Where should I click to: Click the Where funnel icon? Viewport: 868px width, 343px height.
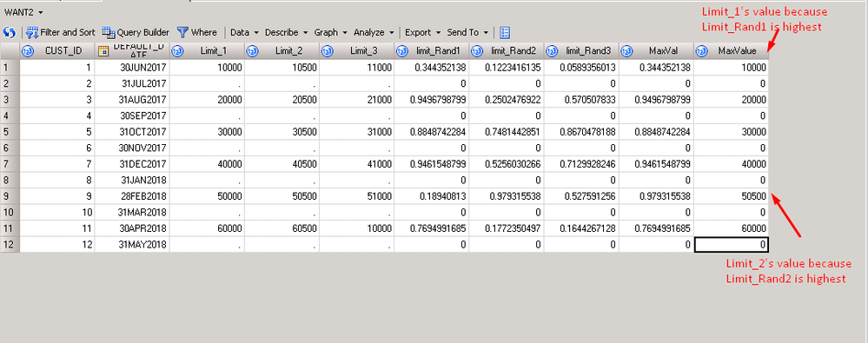pos(182,33)
